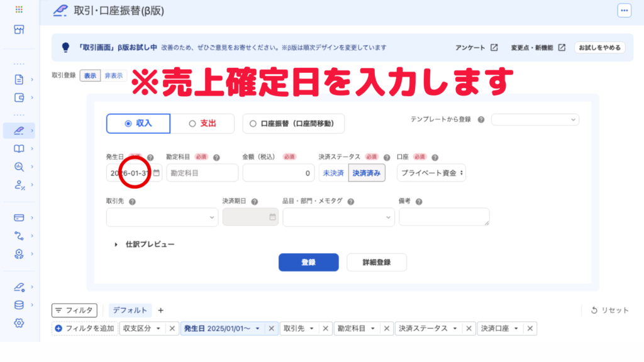
Task: Click the database icon in left sidebar
Action: coord(19,305)
